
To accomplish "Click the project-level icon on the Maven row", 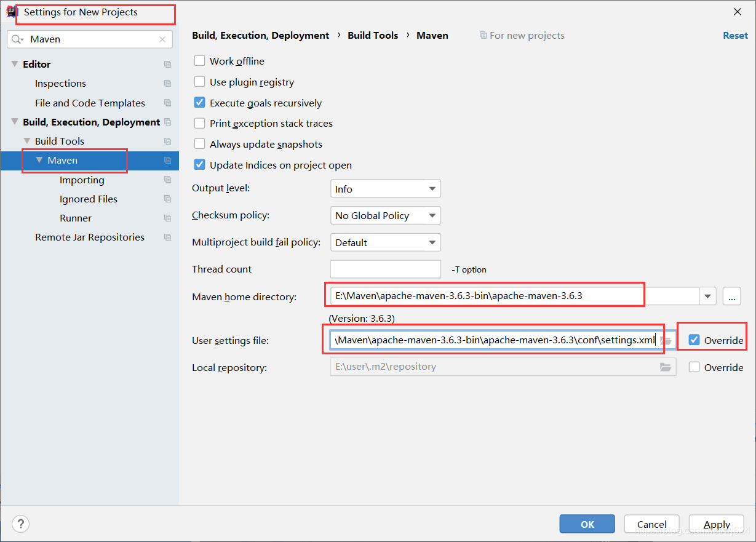I will click(x=167, y=161).
